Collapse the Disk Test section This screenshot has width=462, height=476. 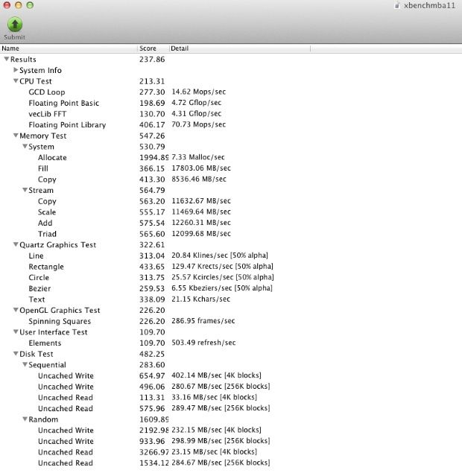coord(16,355)
